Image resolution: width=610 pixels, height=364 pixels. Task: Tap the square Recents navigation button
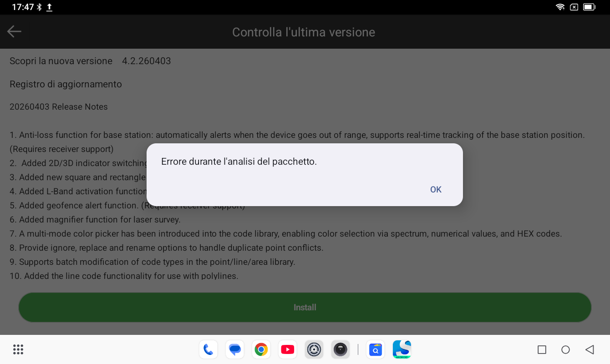(542, 349)
